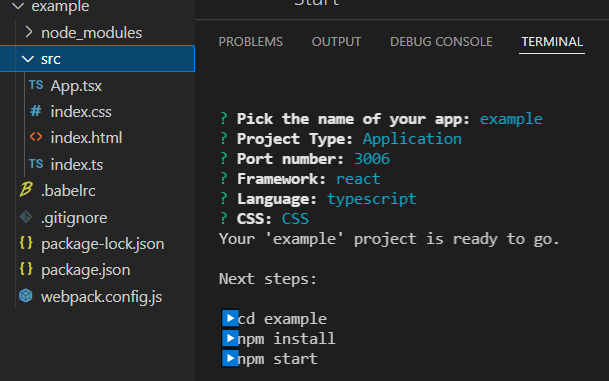Click the HTML brackets icon beside index.html
609x381 pixels.
pos(36,137)
